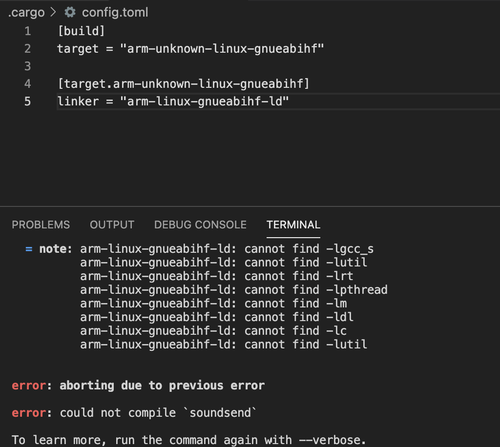Place cursor in linker string value
Screen dimensions: 500x447
click(x=204, y=101)
